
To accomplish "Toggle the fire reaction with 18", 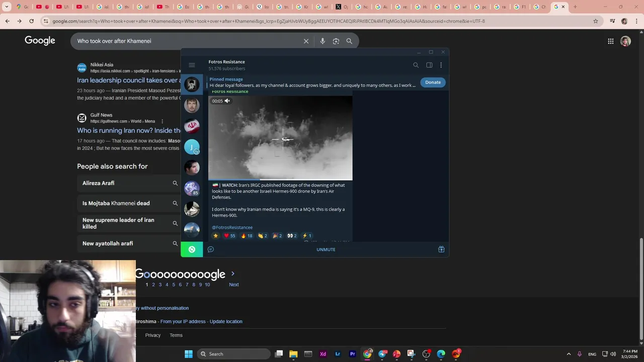I will 247,235.
